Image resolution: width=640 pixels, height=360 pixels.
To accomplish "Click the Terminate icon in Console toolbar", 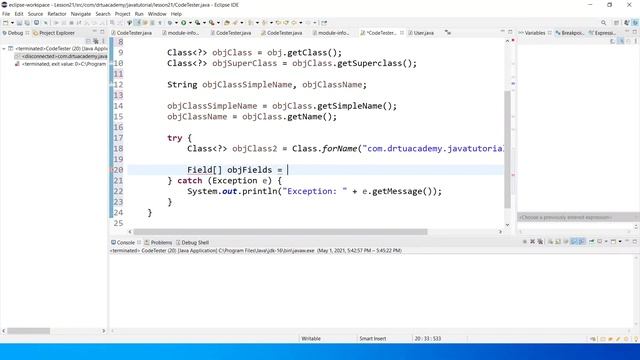I will [525, 242].
